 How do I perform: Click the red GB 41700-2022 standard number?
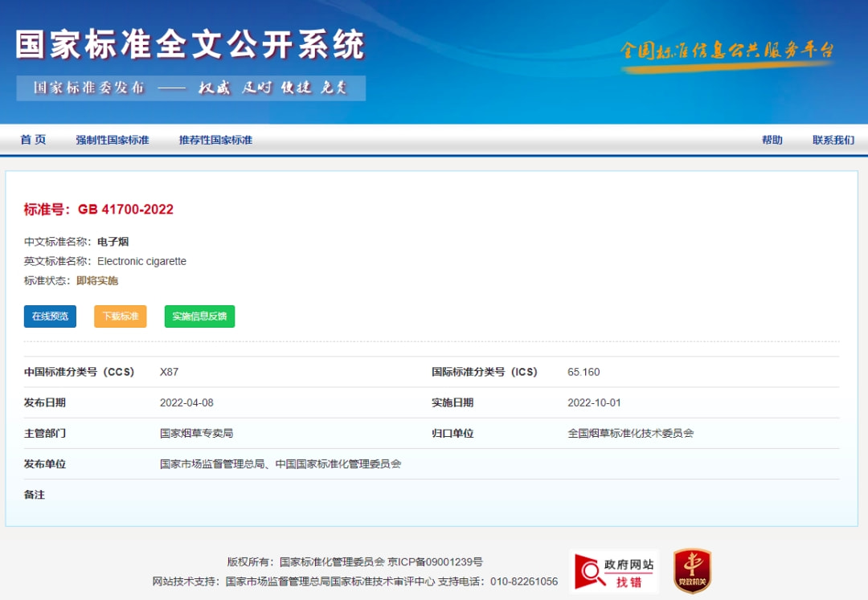pos(125,210)
